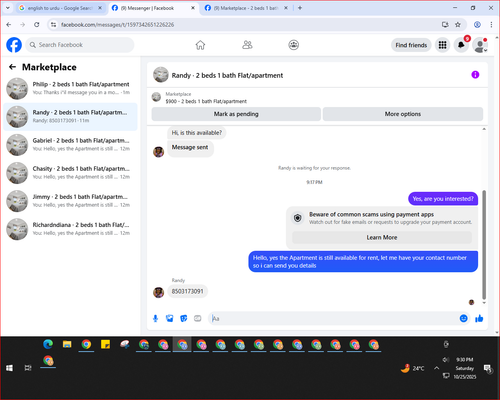This screenshot has width=500, height=400.
Task: Click the chat vertical scrollbar
Action: 484,245
